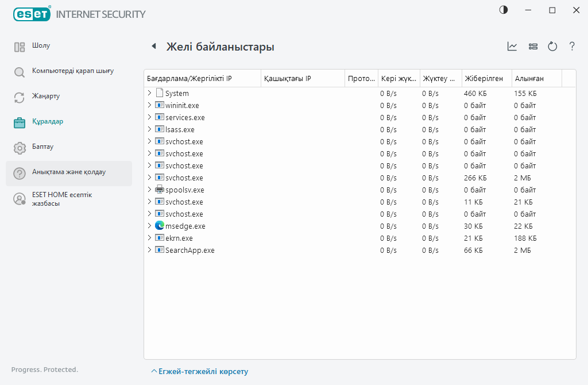Sort by the Жіберілген column header
588x385 pixels.
(484, 78)
